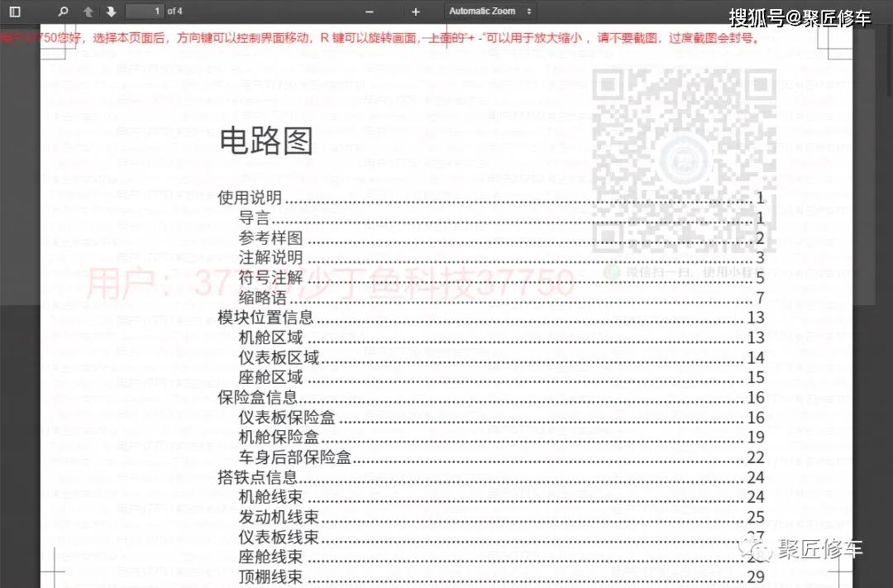Select the 符号注解 contents entry
The height and width of the screenshot is (588, 893).
pos(502,278)
